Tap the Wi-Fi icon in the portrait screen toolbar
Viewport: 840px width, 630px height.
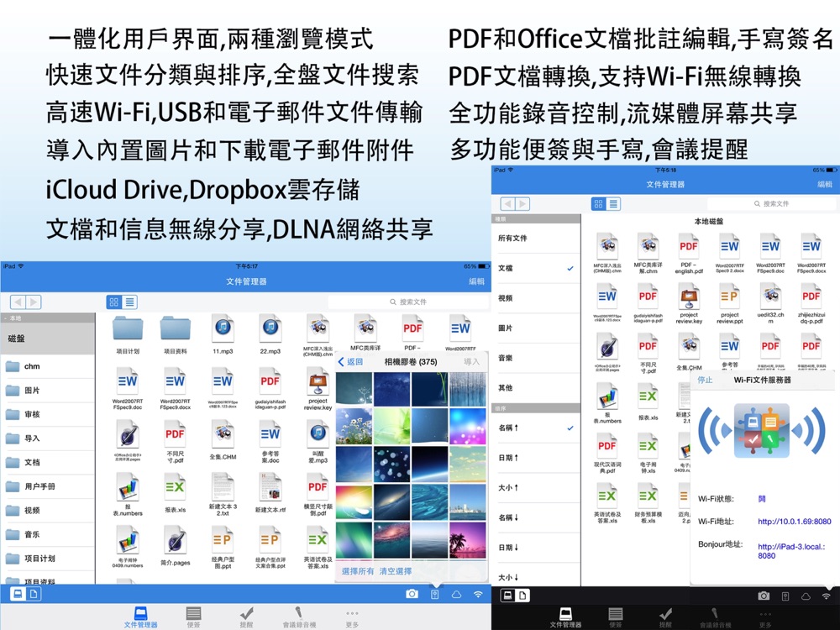[x=826, y=596]
